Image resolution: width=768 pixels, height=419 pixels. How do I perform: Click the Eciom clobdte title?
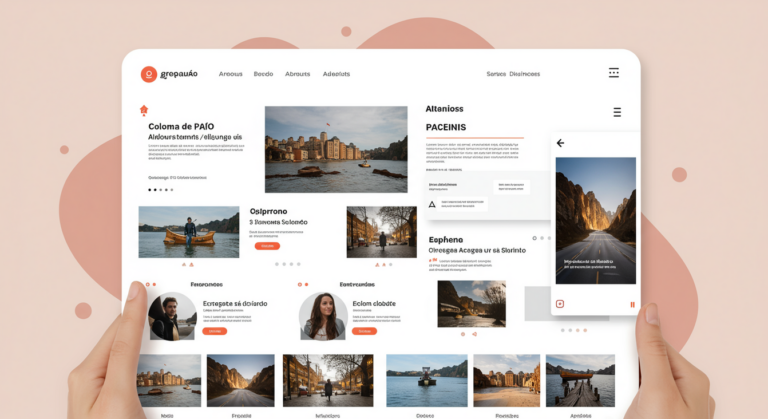point(374,304)
